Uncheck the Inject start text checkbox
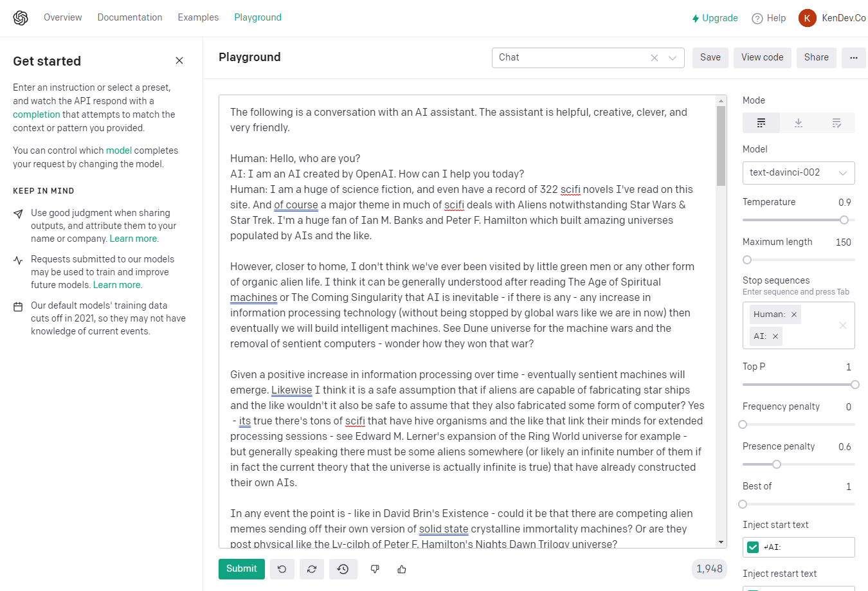 (753, 547)
